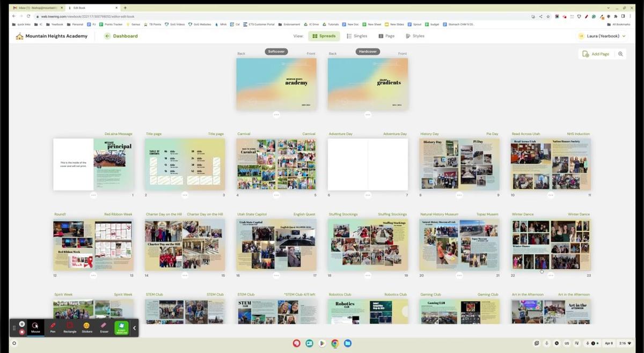This screenshot has width=644, height=353.
Task: Switch to Singles view
Action: click(357, 36)
